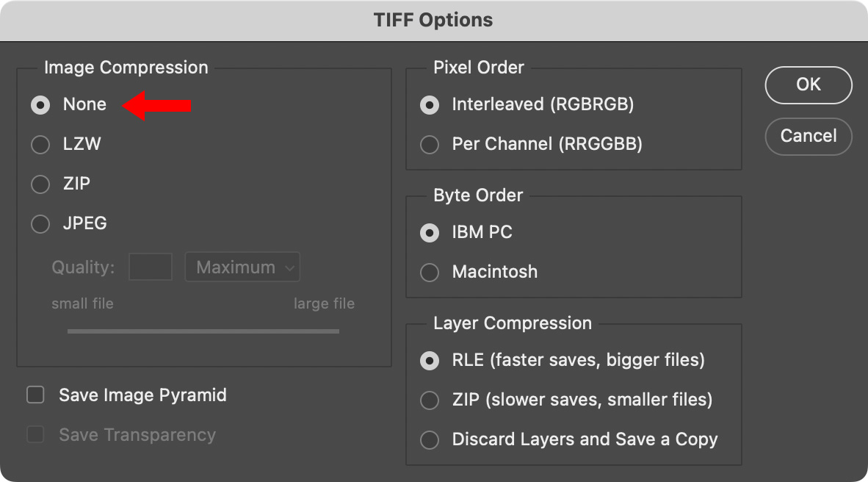Select Discard Layers and Save a Copy

tap(430, 440)
